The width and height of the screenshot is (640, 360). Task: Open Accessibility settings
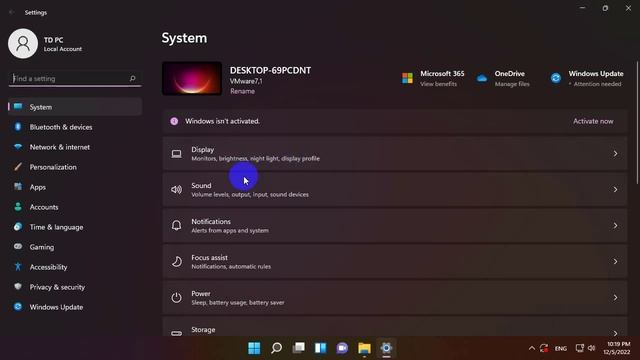click(75, 267)
